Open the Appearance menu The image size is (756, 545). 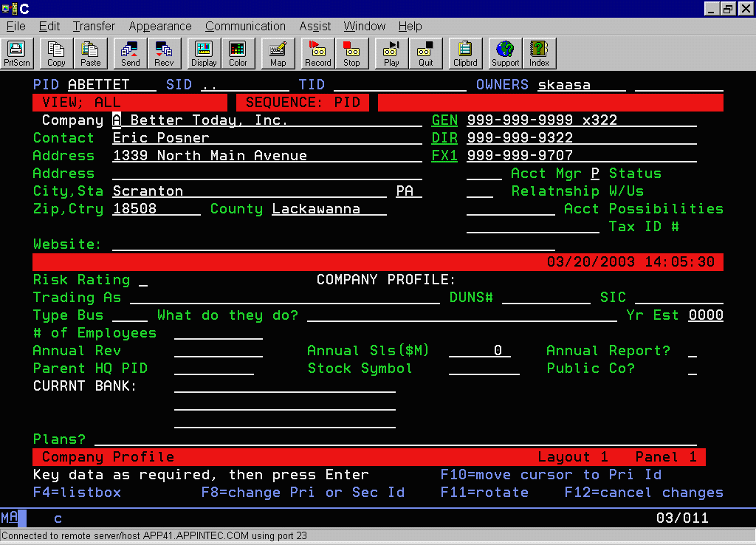click(x=160, y=26)
